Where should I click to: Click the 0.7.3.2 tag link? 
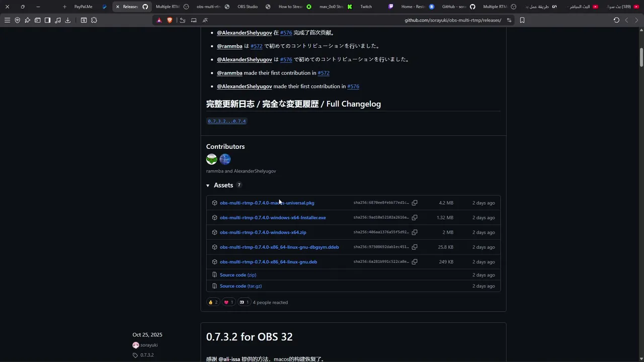coord(147,355)
